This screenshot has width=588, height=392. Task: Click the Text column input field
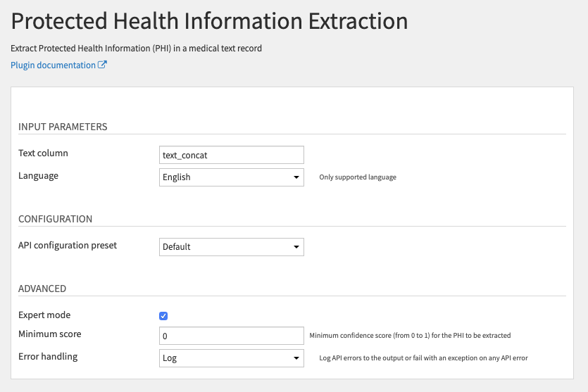tap(232, 155)
